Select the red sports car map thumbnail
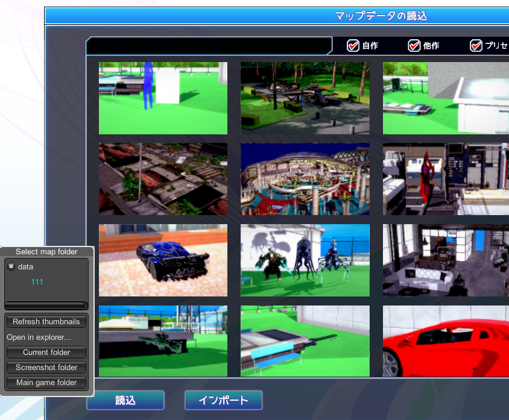509x420 pixels. (x=446, y=341)
